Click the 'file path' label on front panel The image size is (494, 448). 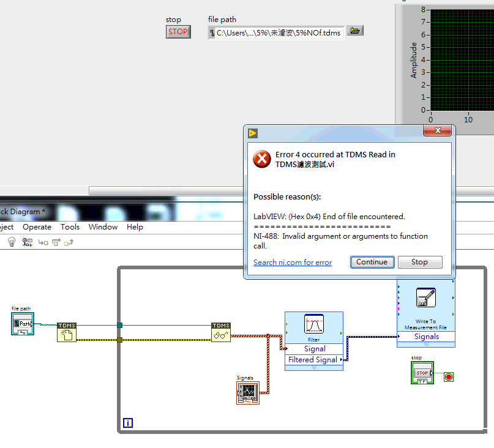point(222,20)
